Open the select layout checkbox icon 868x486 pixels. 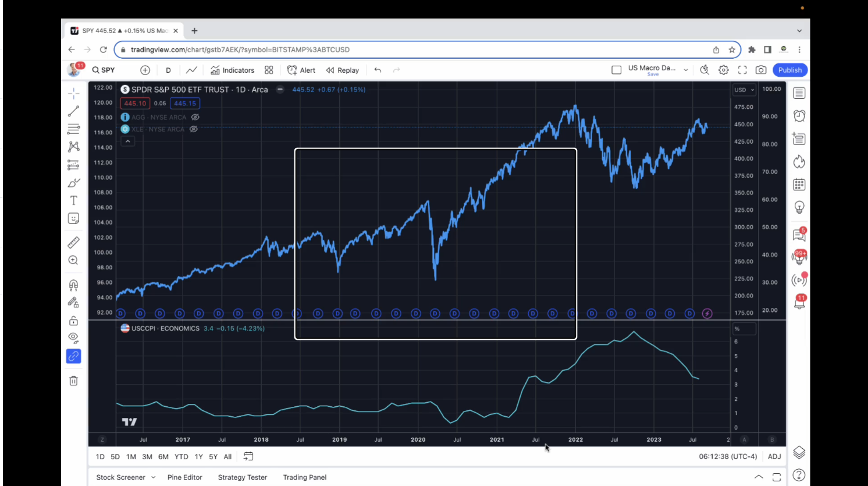coord(617,70)
